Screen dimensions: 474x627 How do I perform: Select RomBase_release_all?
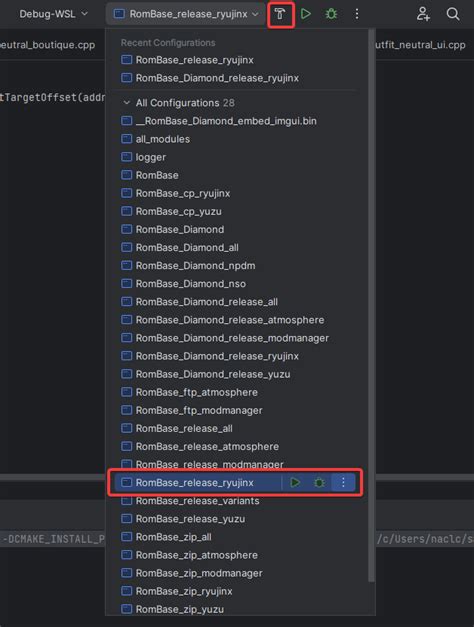coord(236,428)
